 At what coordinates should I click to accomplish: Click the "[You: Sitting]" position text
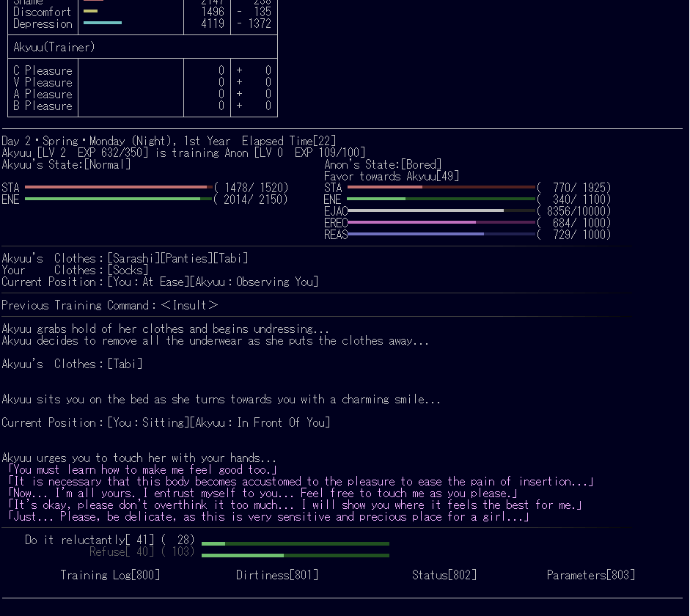coord(148,423)
